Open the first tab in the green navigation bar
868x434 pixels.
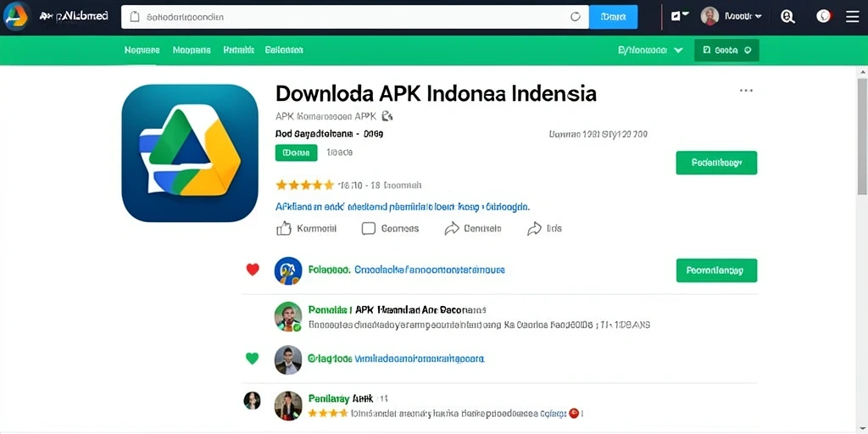click(x=142, y=50)
